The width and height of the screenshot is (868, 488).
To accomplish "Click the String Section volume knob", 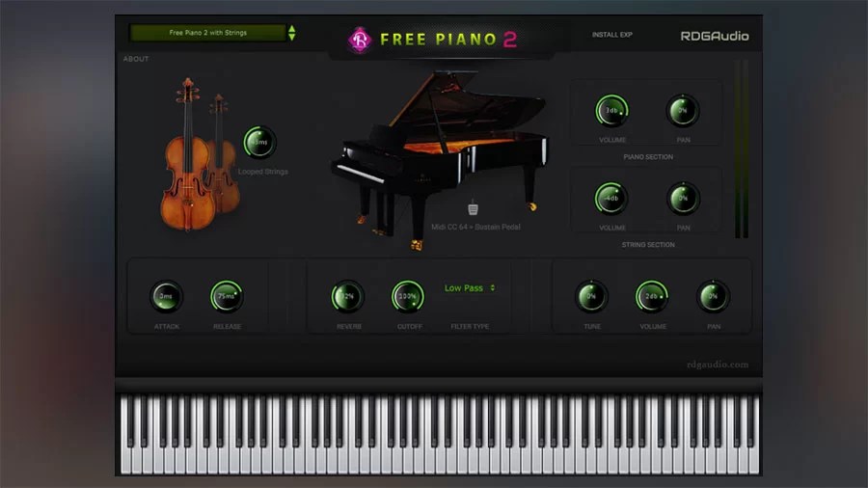I will (x=611, y=198).
